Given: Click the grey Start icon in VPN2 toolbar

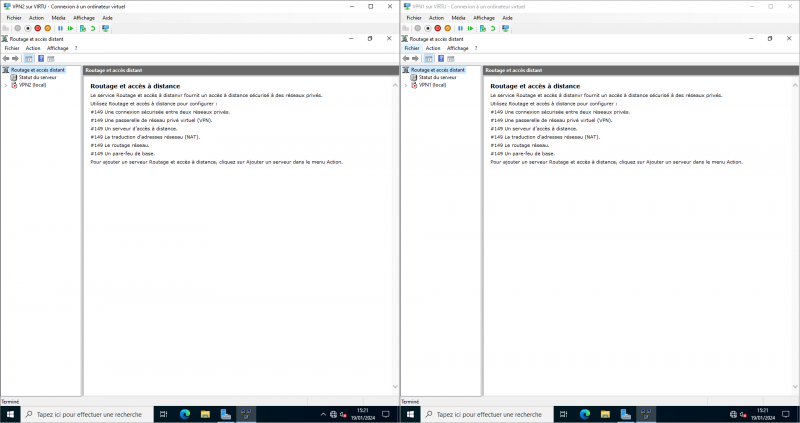Looking at the screenshot, I should (18, 29).
